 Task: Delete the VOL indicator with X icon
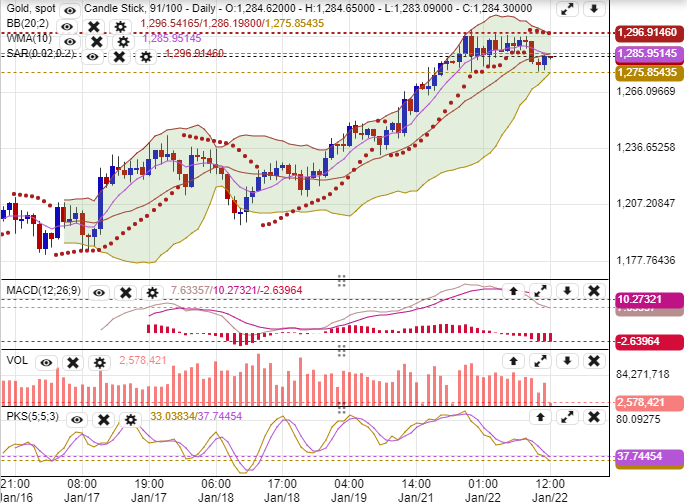pyautogui.click(x=71, y=361)
